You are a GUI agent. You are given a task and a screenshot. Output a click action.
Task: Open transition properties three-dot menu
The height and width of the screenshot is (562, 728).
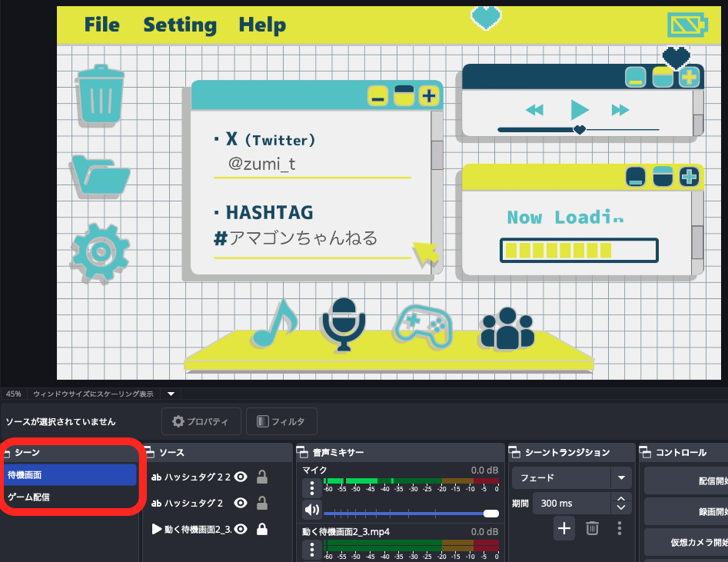point(620,527)
